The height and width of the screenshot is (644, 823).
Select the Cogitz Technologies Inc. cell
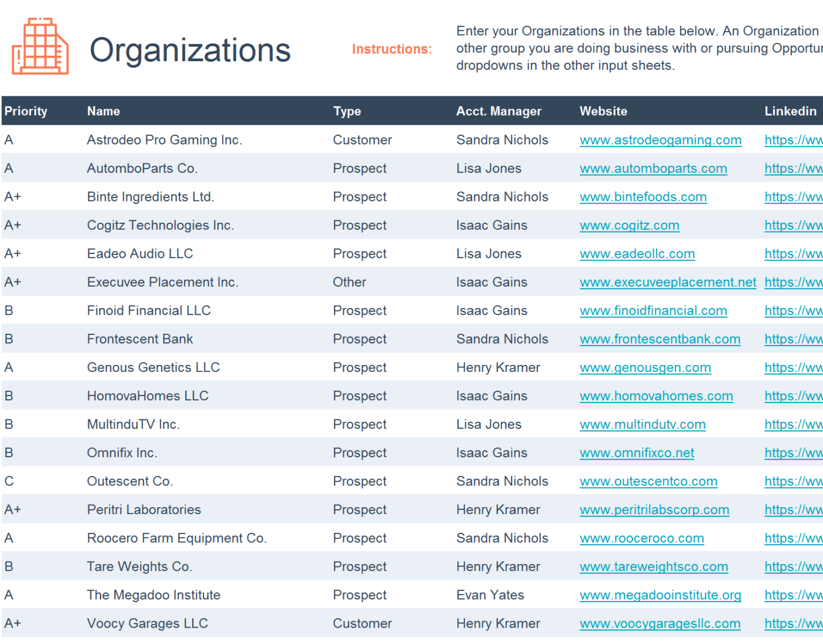(160, 226)
